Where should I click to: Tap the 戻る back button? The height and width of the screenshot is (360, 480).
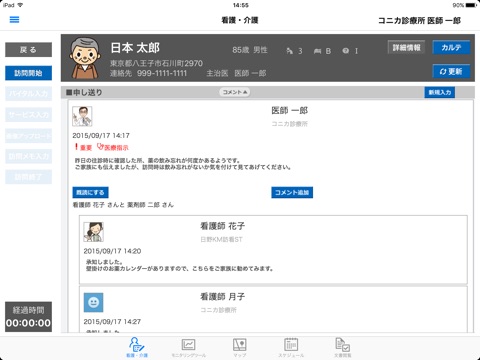pos(28,50)
